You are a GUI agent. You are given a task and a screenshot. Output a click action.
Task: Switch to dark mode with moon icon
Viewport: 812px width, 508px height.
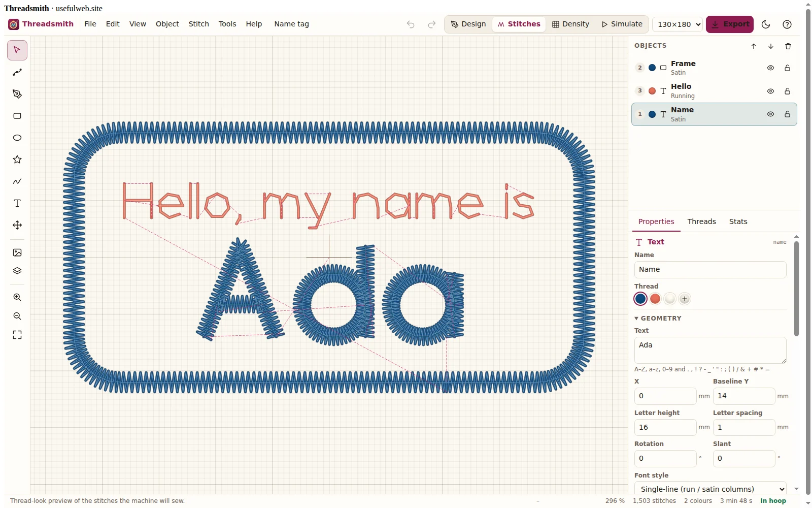coord(766,24)
